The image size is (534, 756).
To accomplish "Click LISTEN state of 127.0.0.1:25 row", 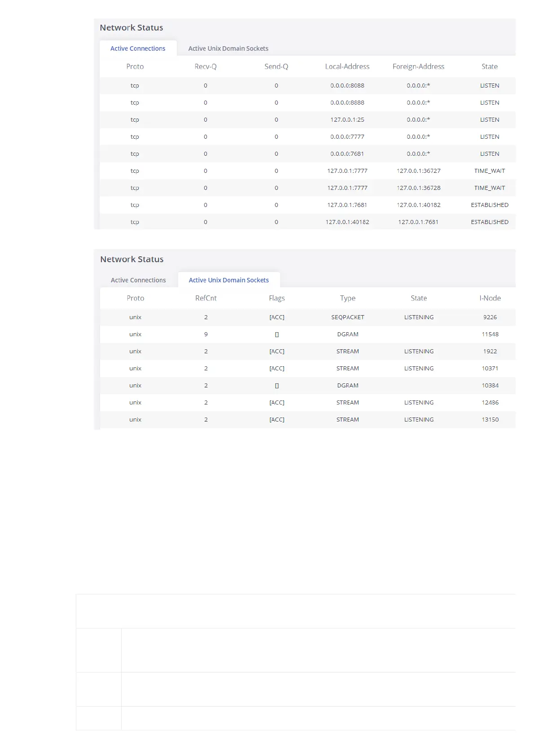I will click(490, 119).
